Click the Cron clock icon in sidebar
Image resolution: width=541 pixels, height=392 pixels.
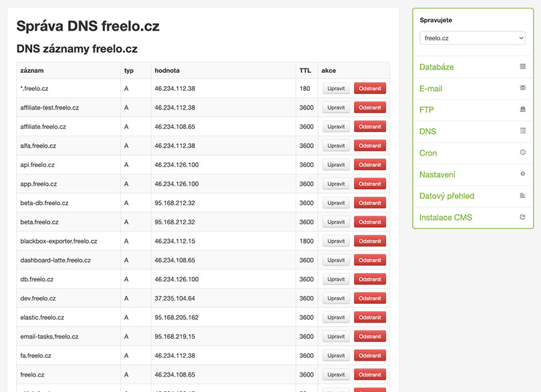[x=523, y=152]
